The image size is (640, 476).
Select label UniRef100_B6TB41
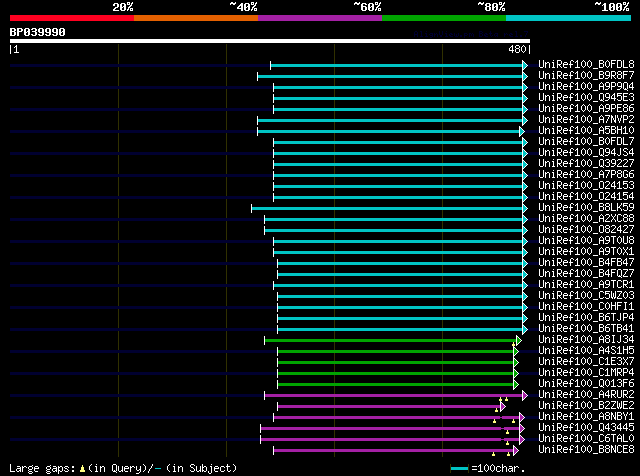click(x=586, y=329)
